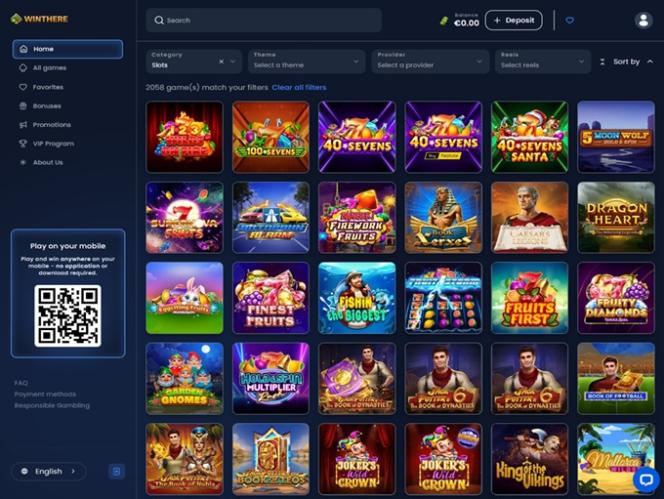Open the Dragon Heart game thumbnail
Screen dimensions: 664x499
pyautogui.click(x=616, y=217)
